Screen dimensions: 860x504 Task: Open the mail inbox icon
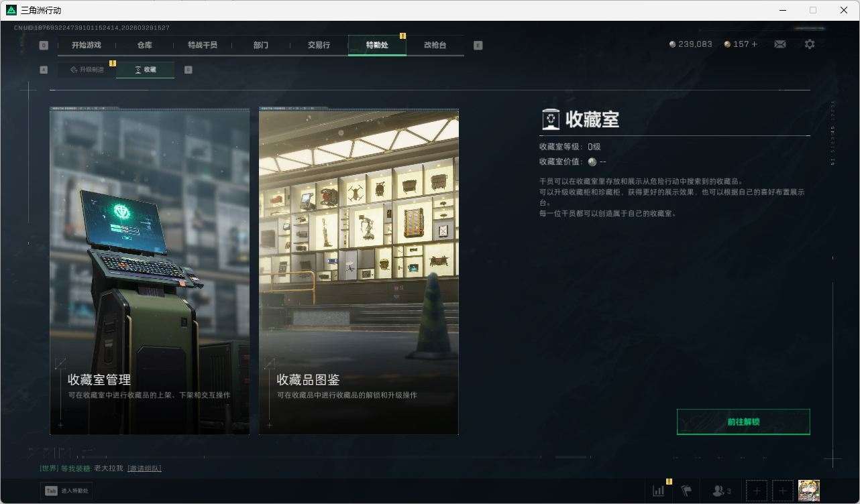780,44
